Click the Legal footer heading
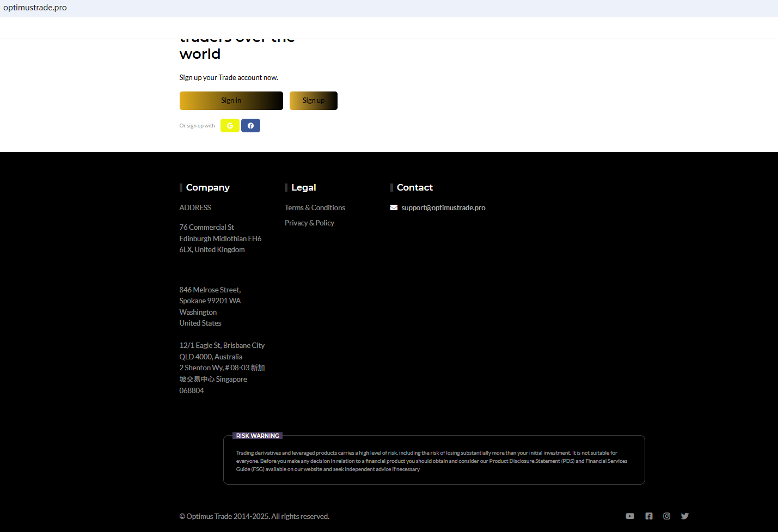Screen dimensions: 778x532 [x=304, y=187]
